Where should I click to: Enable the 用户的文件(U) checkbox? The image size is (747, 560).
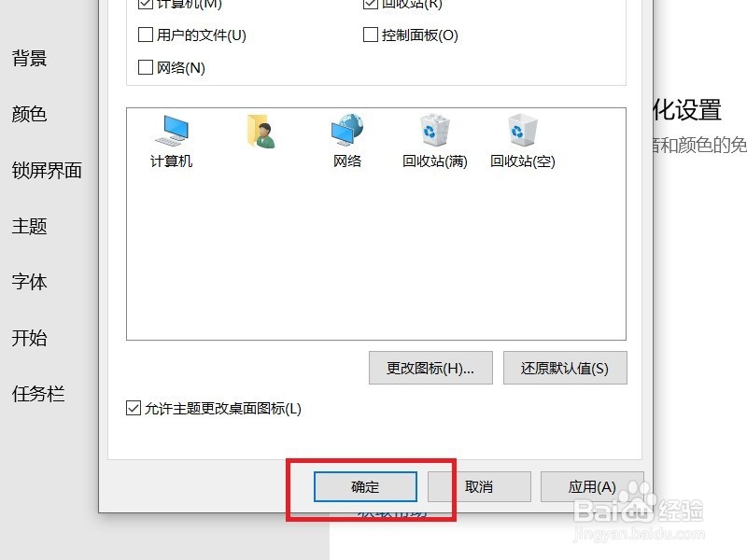[146, 35]
